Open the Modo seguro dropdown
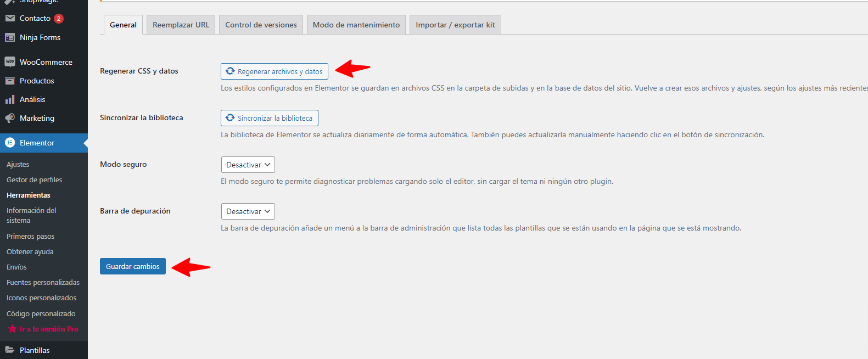The image size is (868, 359). tap(248, 165)
